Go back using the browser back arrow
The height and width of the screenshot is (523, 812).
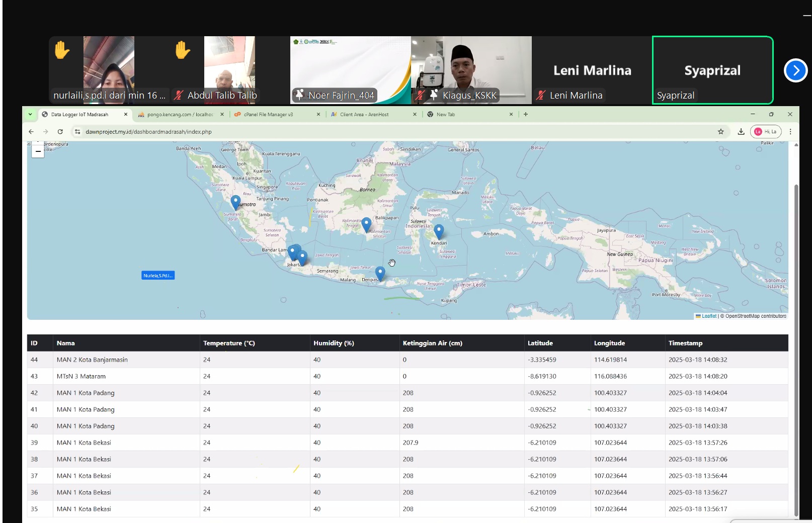31,132
